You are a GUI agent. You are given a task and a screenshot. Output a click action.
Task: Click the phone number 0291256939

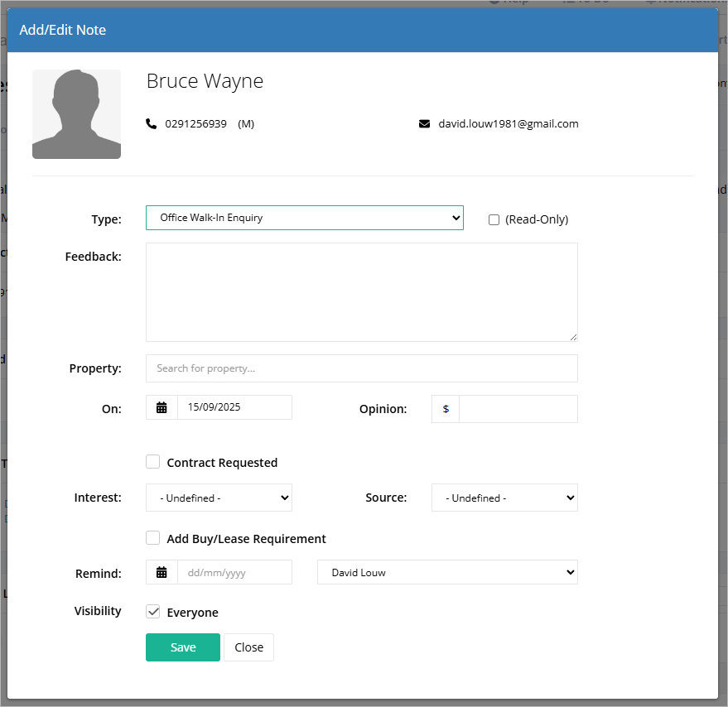pos(196,124)
